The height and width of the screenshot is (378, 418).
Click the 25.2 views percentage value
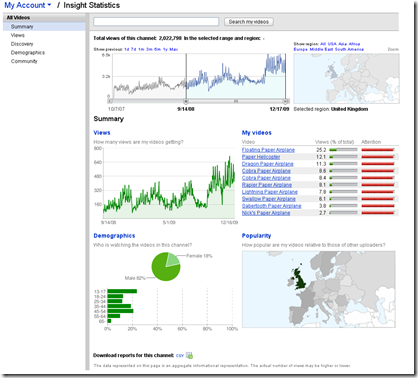[321, 150]
